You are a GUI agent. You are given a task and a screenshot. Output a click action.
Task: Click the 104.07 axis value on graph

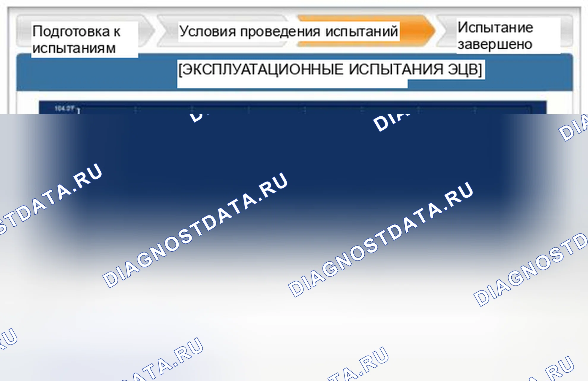pos(64,108)
